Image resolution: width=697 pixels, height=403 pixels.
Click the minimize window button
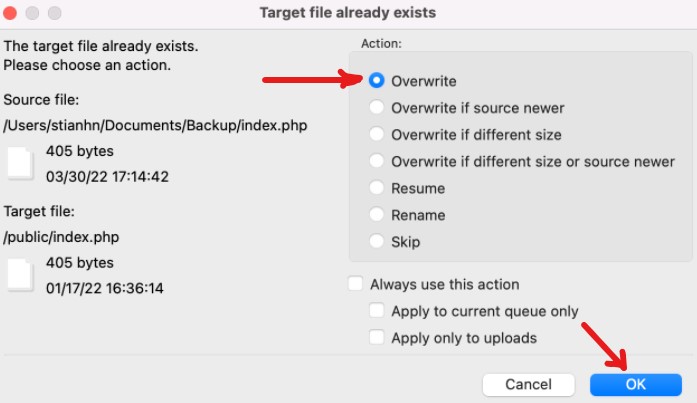point(34,14)
